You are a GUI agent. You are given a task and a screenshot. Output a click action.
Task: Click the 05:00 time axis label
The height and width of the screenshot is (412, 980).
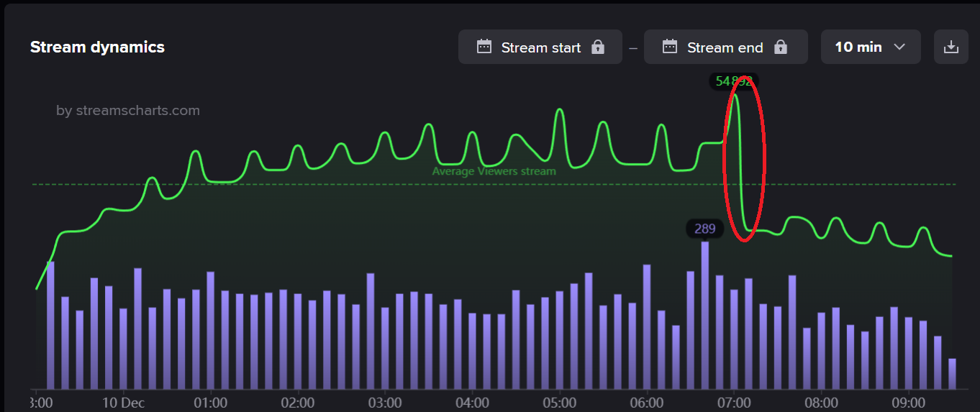coord(559,402)
